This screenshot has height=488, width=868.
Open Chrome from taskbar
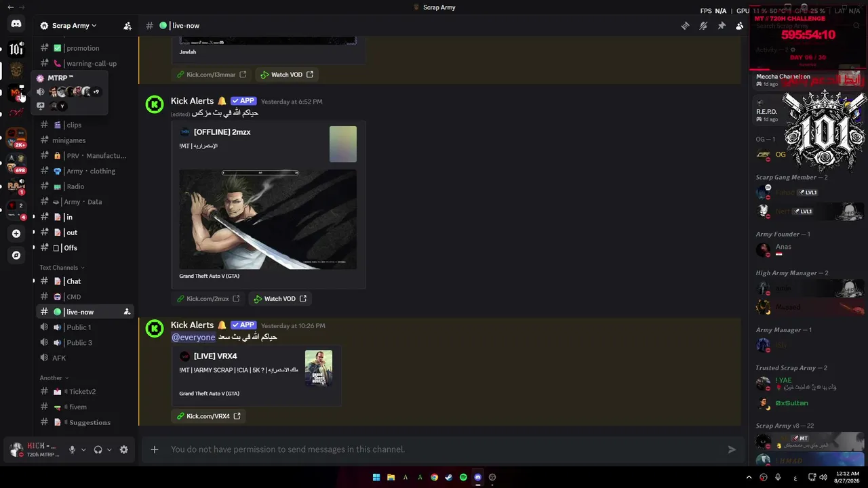point(434,477)
